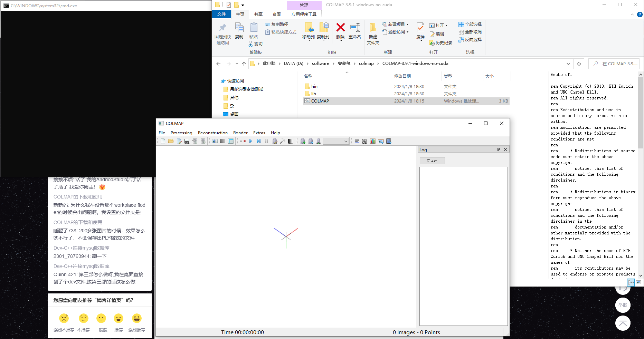The width and height of the screenshot is (644, 339).
Task: Click Clear button in Log panel
Action: coord(432,161)
